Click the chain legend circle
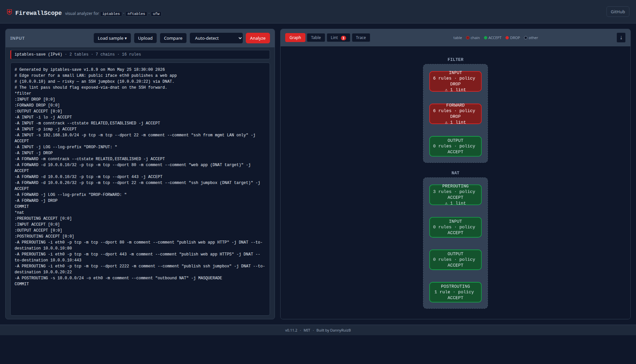 (468, 38)
